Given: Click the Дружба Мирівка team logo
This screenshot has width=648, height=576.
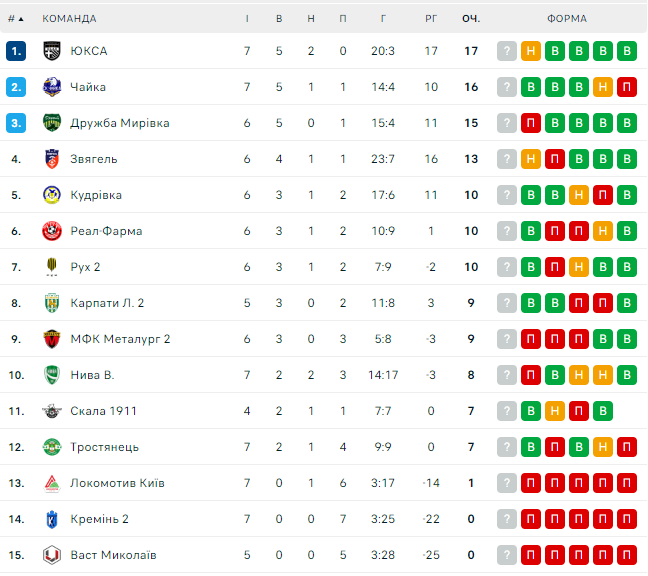Looking at the screenshot, I should (x=53, y=123).
